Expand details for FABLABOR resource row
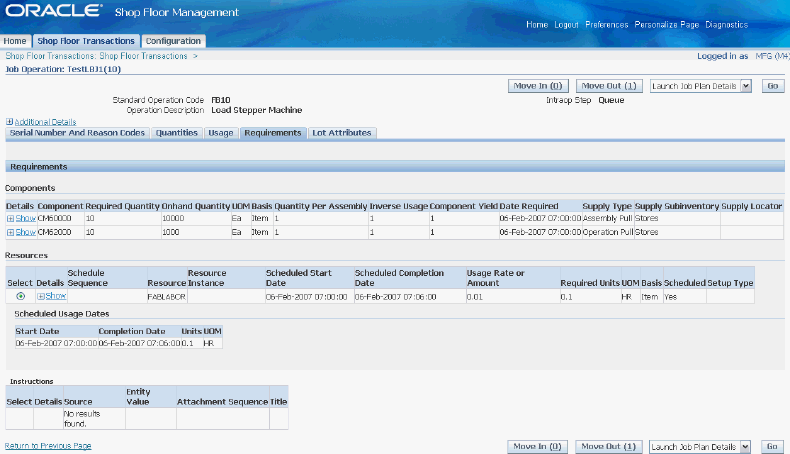Image resolution: width=790 pixels, height=454 pixels. pos(41,296)
